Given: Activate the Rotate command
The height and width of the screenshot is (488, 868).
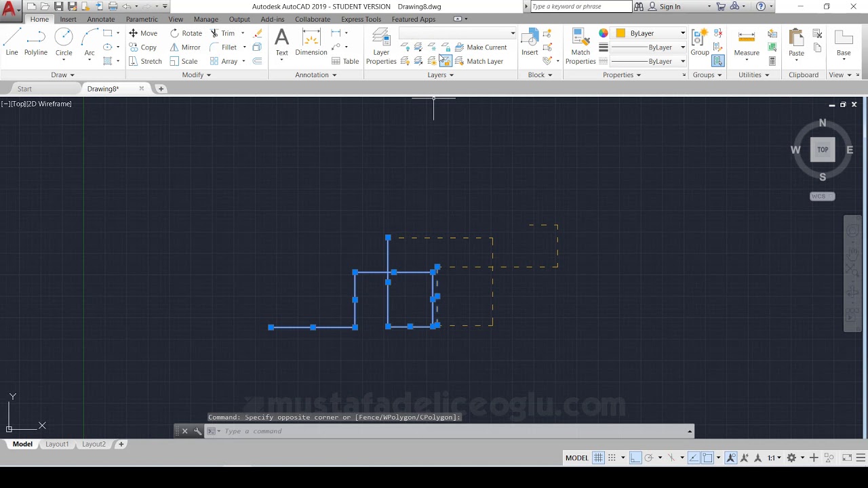Looking at the screenshot, I should pos(186,33).
